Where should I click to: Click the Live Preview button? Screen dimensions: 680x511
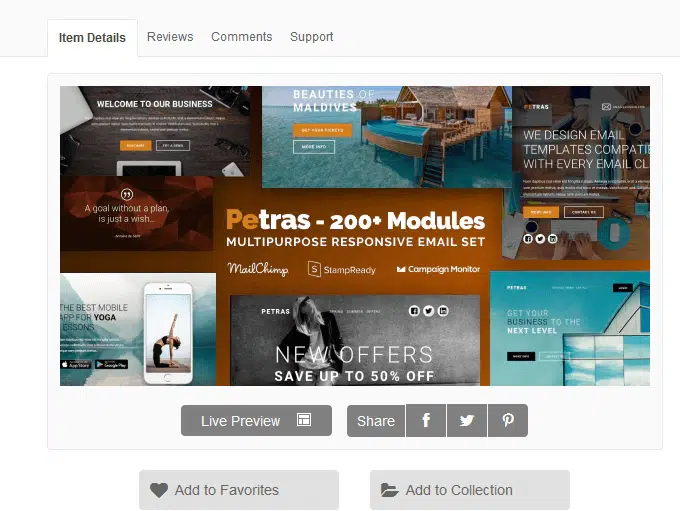pyautogui.click(x=256, y=420)
